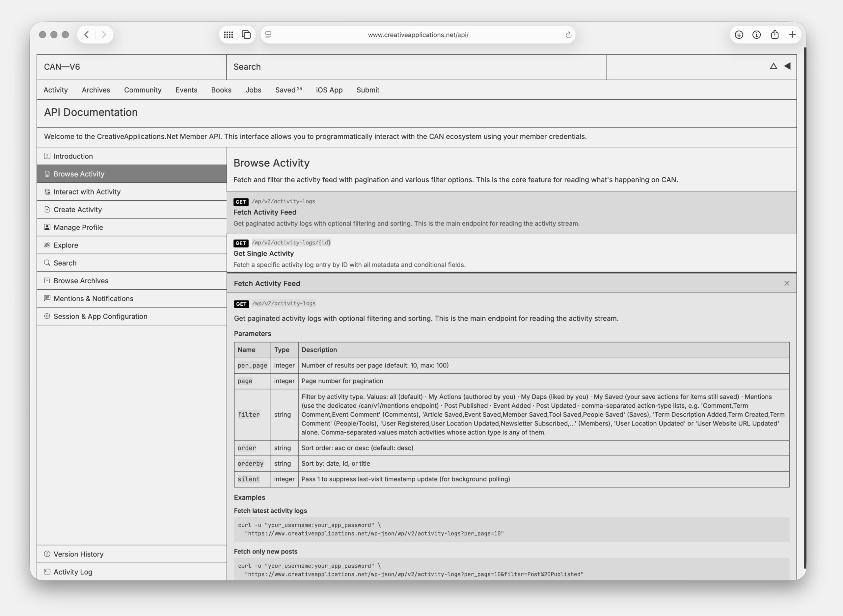
Task: Click the Interact with Activity icon
Action: point(47,192)
